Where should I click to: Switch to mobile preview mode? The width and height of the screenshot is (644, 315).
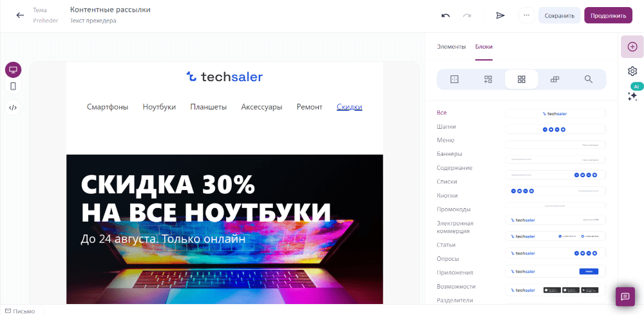(x=13, y=86)
